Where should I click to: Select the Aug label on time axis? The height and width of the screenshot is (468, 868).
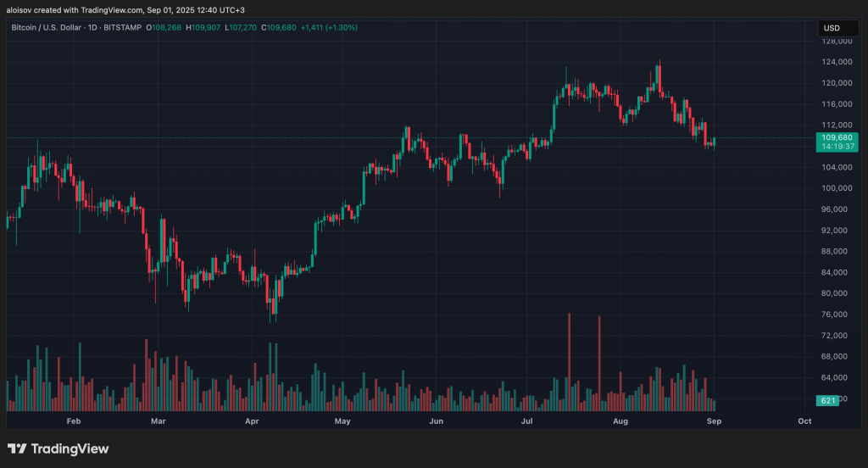620,421
